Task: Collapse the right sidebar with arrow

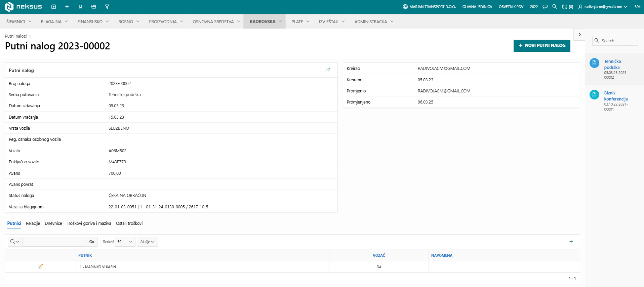Action: coord(579,34)
